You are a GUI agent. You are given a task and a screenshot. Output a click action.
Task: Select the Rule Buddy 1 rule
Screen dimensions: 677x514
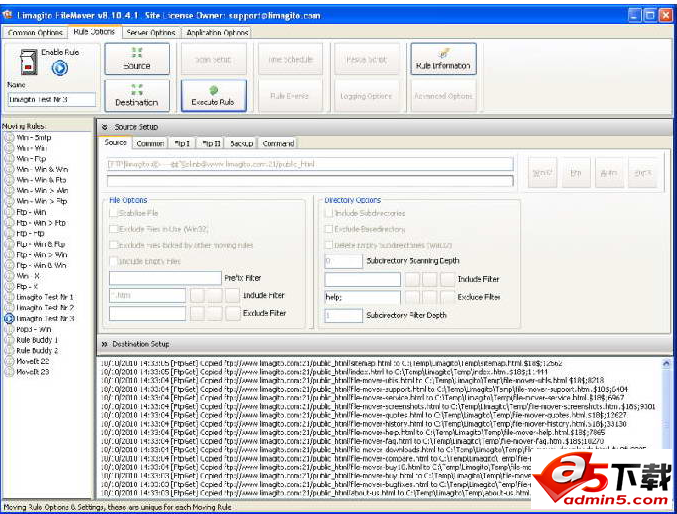[x=37, y=340]
